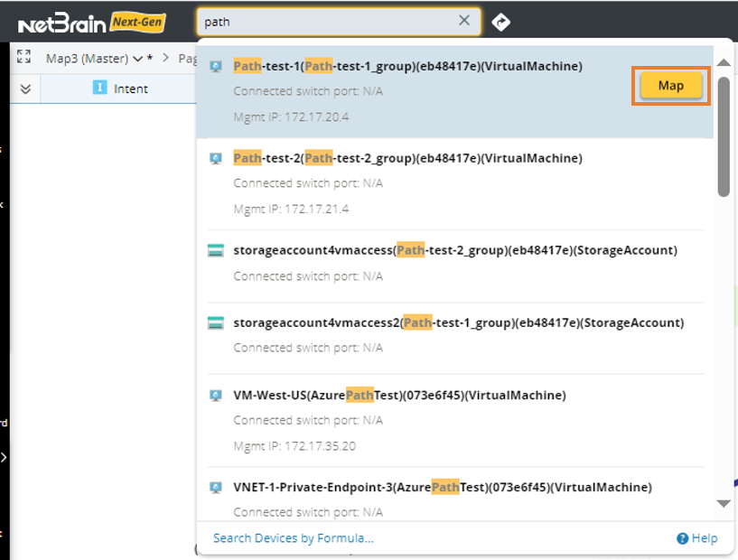Screen dimensions: 738x560
Task: Click the VNET-1-Private-Endpoint-3 device icon
Action: (x=216, y=488)
